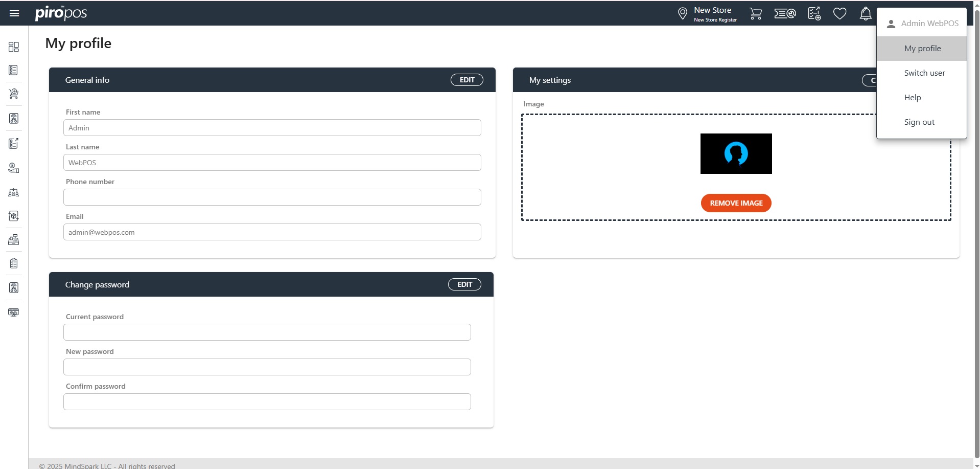
Task: Click the people hierarchy icon in sidebar
Action: [x=14, y=193]
